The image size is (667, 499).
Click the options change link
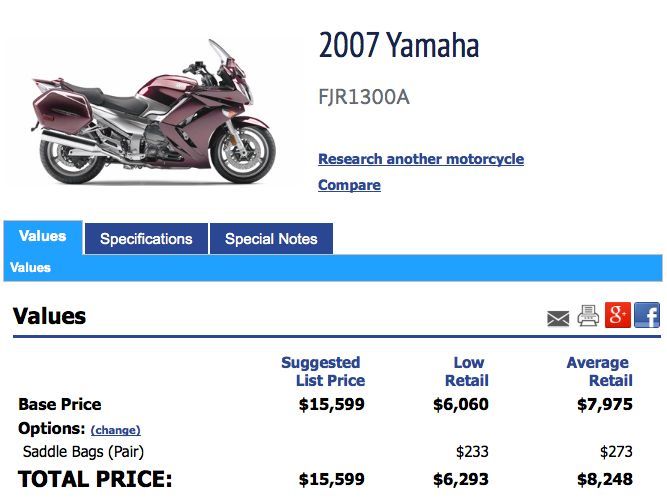[x=115, y=430]
